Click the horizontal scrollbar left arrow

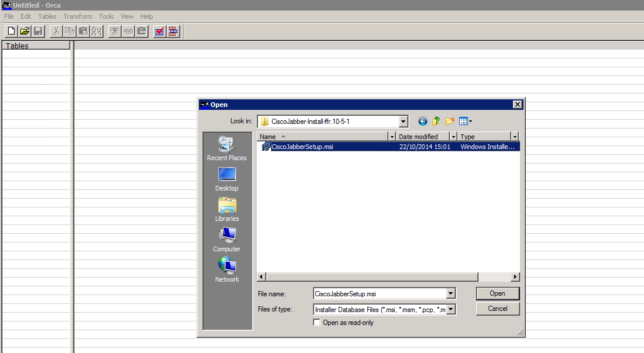[x=261, y=276]
